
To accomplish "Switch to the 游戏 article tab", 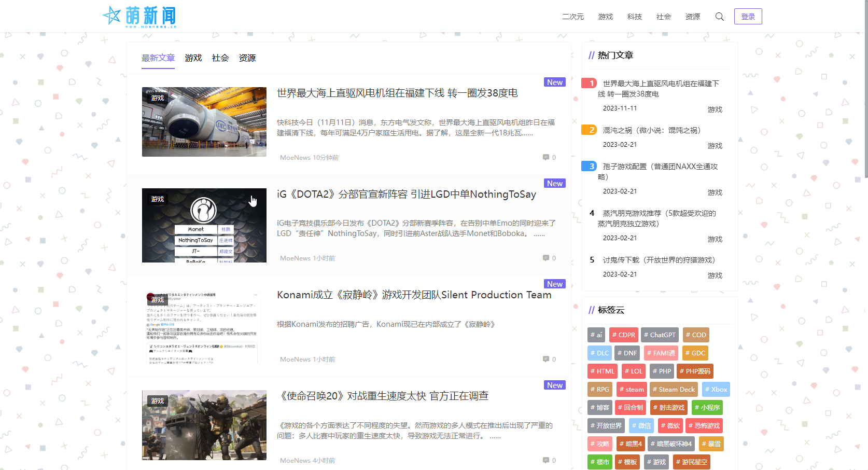I will 193,58.
